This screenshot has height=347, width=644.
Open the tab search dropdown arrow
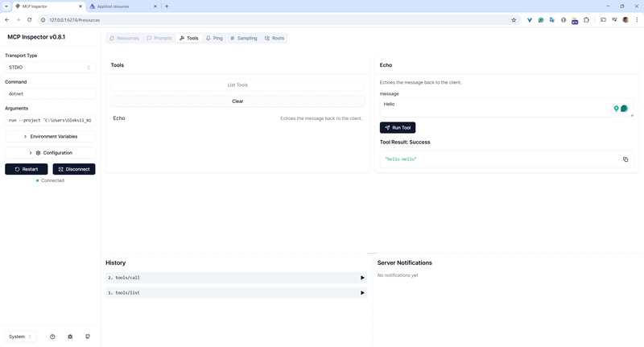pos(6,6)
